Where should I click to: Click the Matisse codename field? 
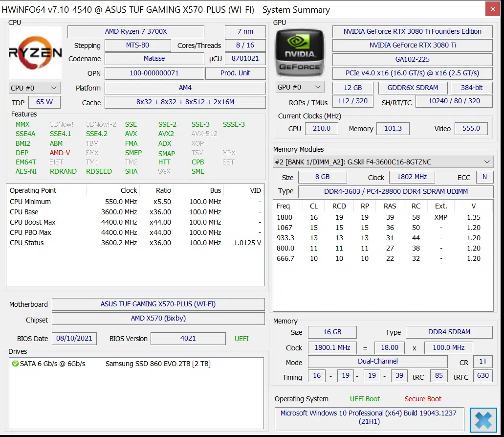[x=154, y=59]
